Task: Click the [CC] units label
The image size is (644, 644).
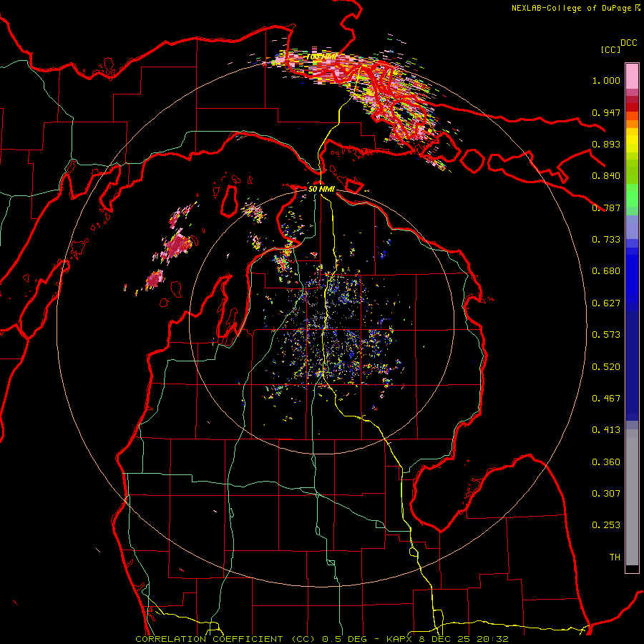Action: click(x=611, y=49)
